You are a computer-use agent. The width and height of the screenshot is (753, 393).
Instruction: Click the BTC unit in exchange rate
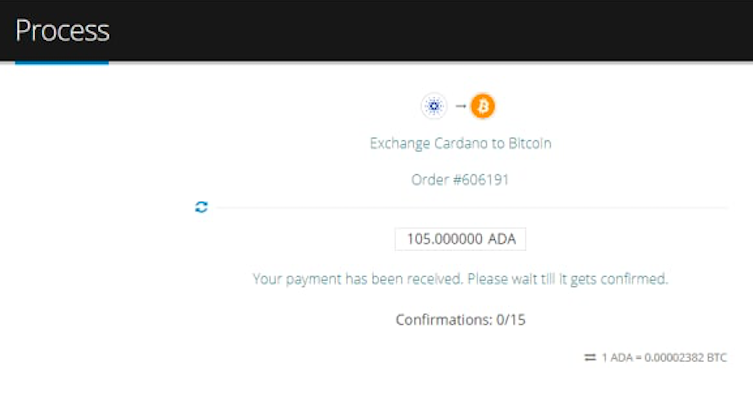pyautogui.click(x=717, y=357)
